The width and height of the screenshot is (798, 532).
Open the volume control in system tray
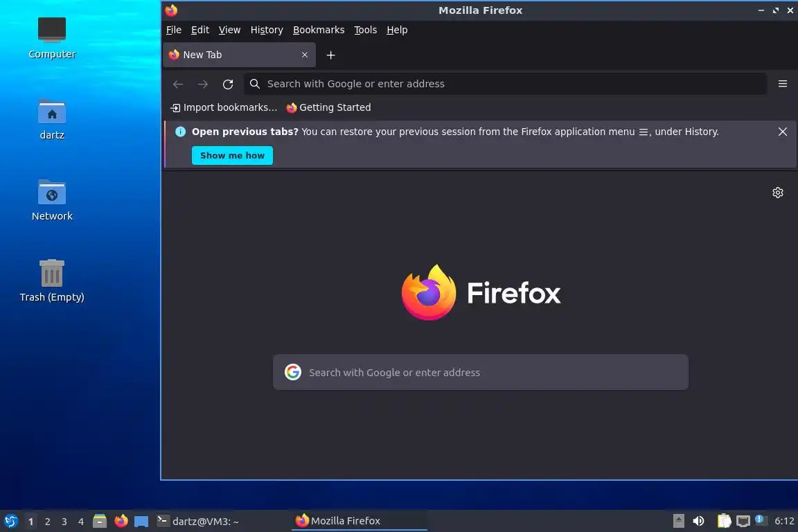[x=699, y=521]
